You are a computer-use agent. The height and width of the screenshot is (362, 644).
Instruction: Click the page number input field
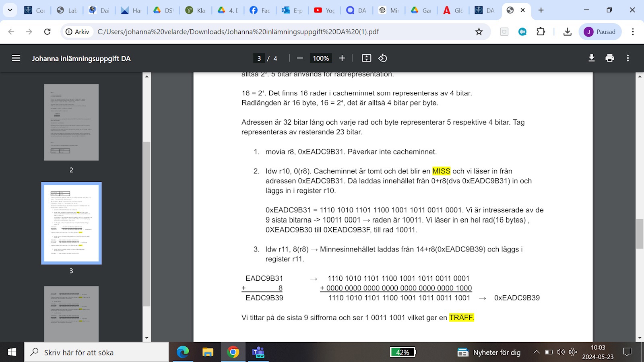point(259,58)
